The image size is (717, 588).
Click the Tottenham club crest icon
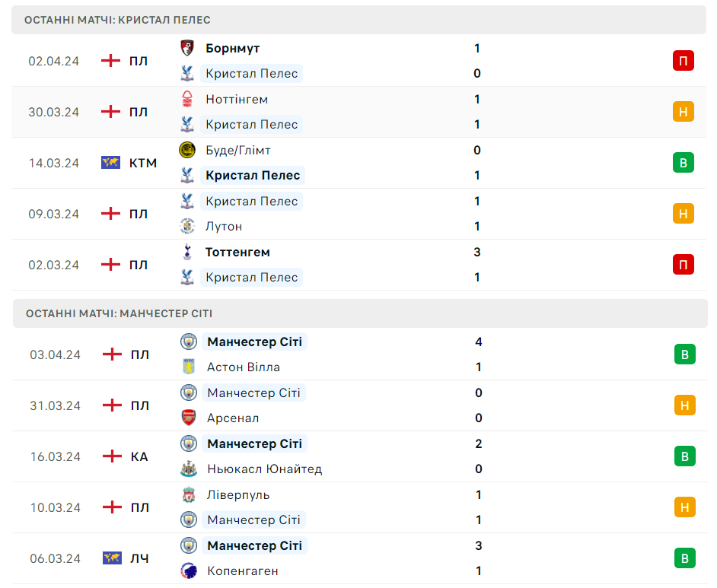[x=186, y=252]
